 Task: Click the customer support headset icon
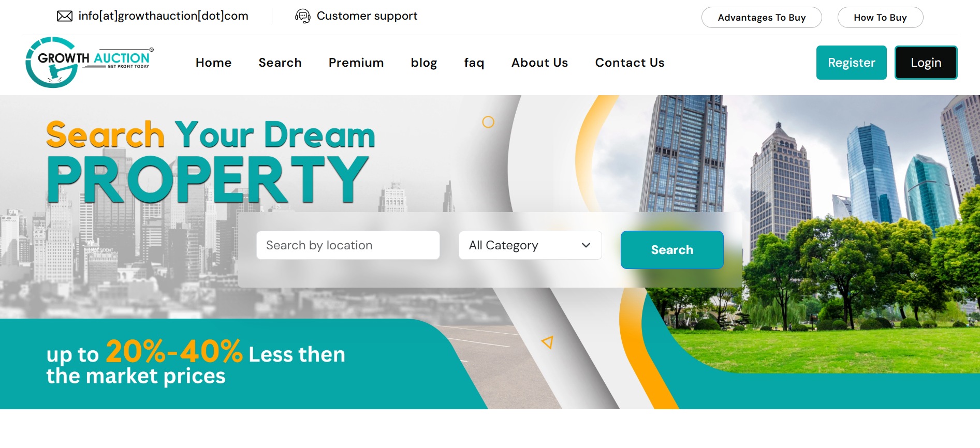[303, 16]
